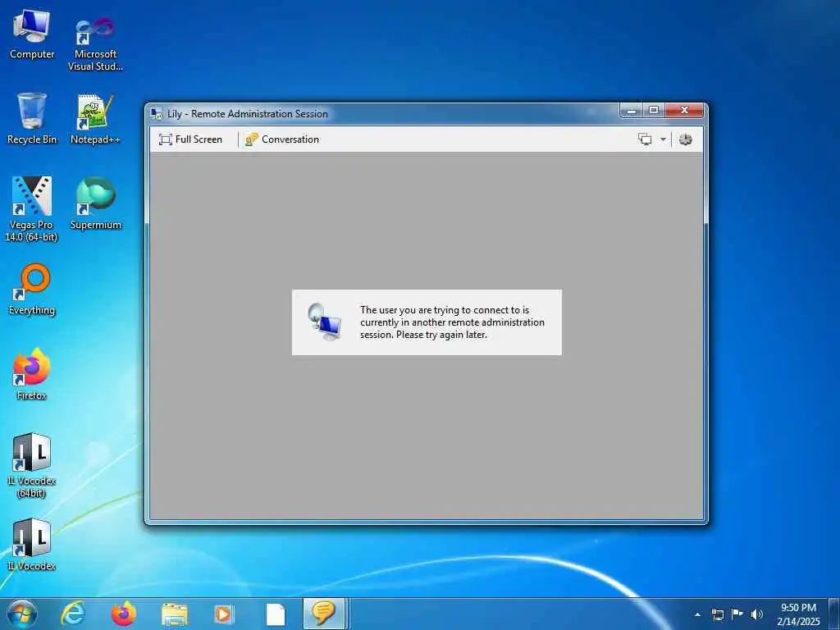Click the clock showing 9:50 PM
840x630 pixels.
(x=798, y=614)
